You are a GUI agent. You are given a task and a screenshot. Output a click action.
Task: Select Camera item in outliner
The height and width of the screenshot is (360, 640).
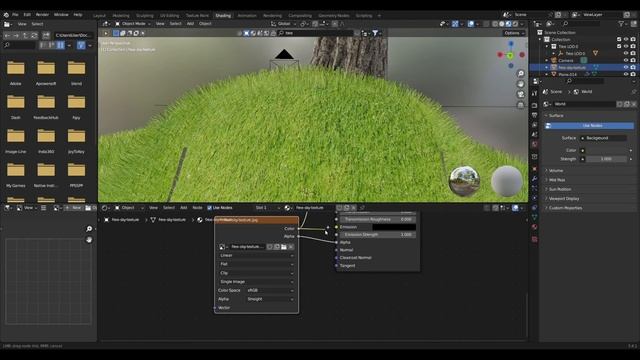565,60
